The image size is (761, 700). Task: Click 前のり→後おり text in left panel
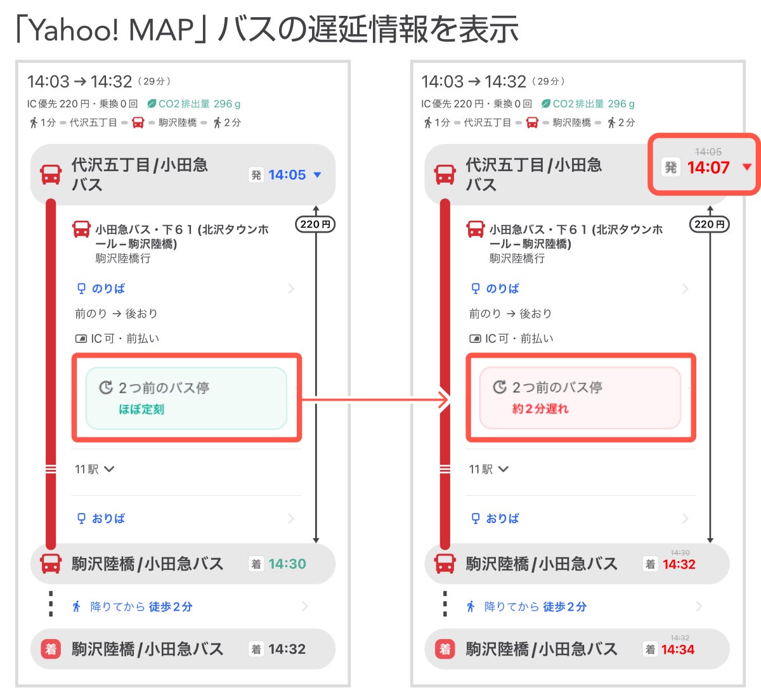click(x=116, y=313)
